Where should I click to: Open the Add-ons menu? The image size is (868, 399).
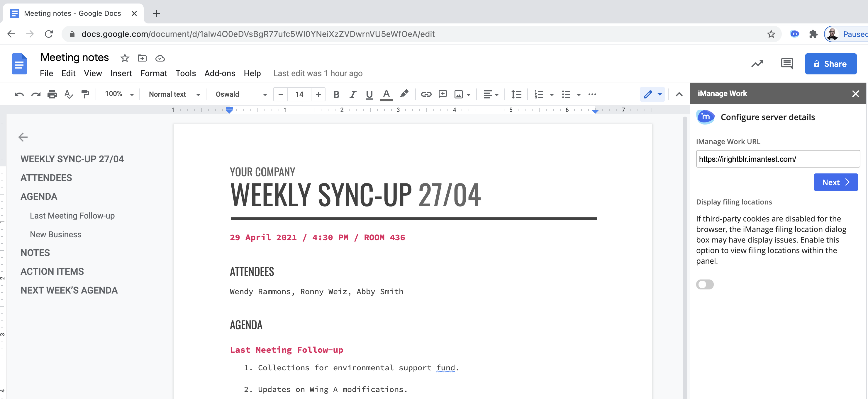pyautogui.click(x=220, y=73)
